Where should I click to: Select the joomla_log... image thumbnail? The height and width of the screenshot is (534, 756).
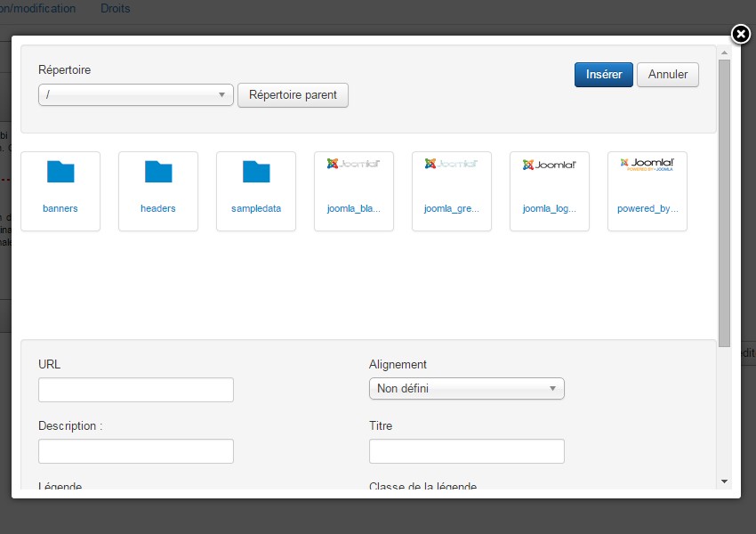[549, 165]
